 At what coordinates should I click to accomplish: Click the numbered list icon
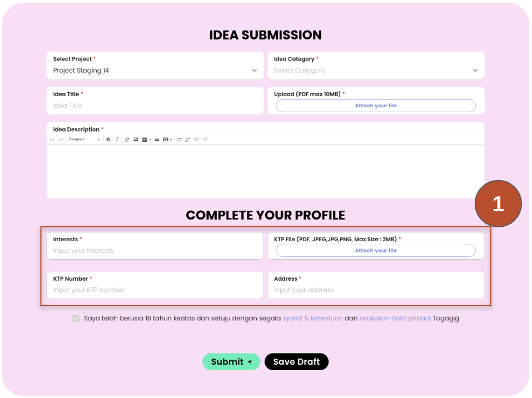tap(188, 140)
